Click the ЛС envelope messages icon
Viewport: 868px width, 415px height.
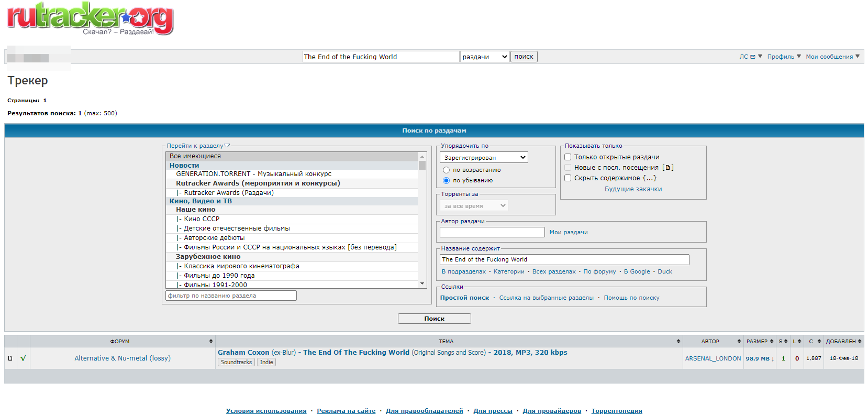tap(752, 57)
